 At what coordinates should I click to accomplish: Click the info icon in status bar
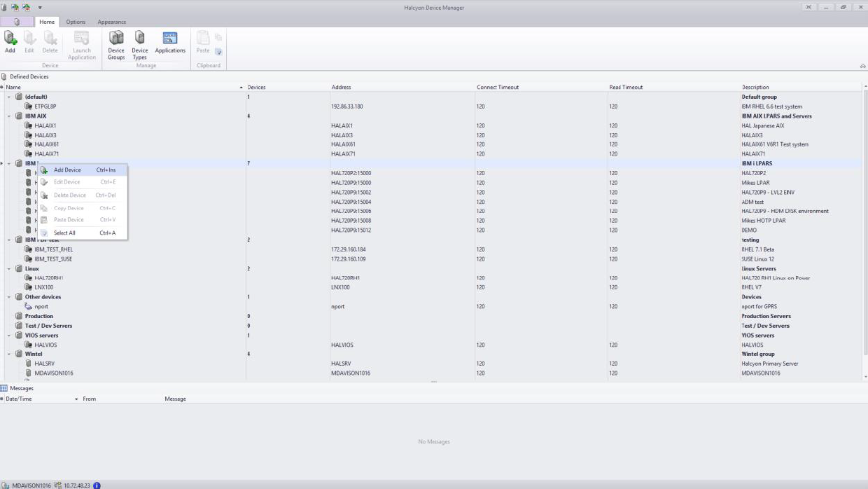coord(97,485)
